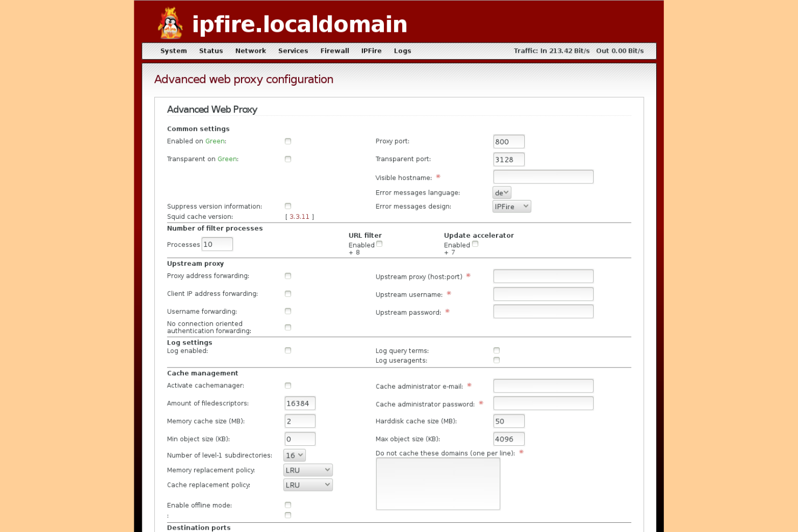Image resolution: width=798 pixels, height=532 pixels.
Task: Enable Client IP address forwarding
Action: click(287, 293)
